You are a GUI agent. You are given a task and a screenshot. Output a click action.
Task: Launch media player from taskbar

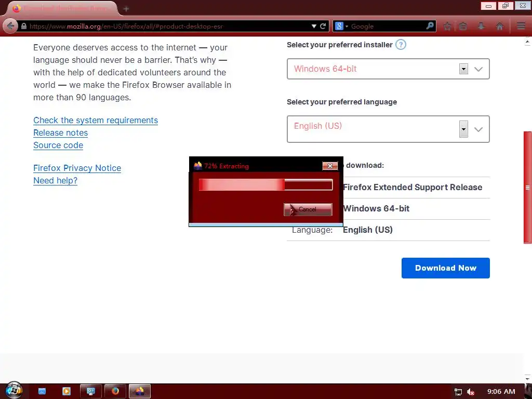(66, 391)
